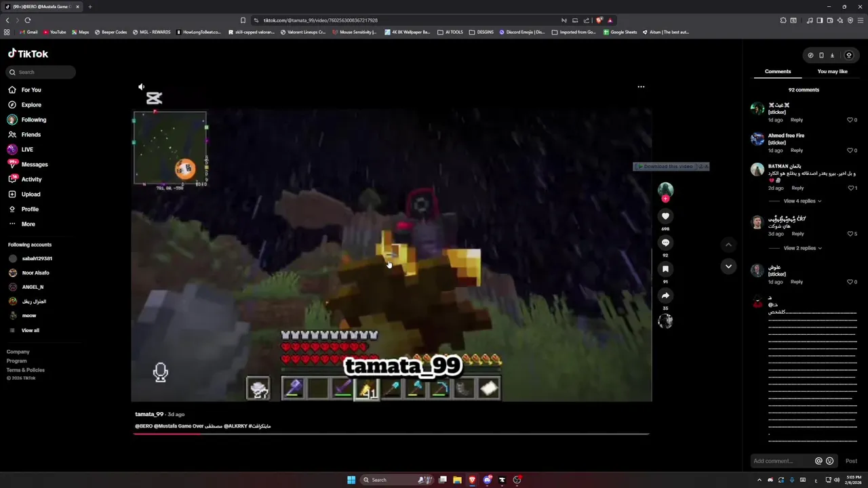Switch to the You may like tab
This screenshot has height=488, width=868.
833,71
